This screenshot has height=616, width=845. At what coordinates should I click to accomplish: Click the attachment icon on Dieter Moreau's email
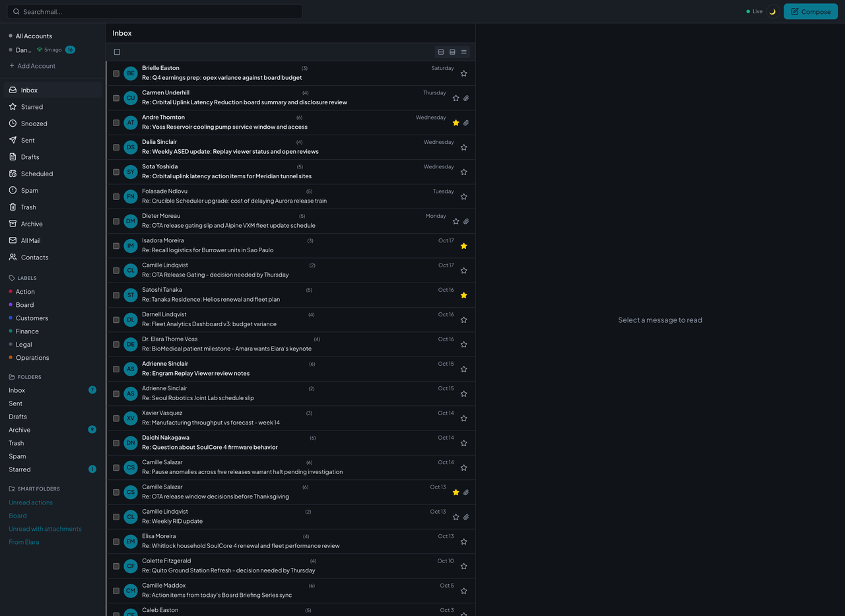pyautogui.click(x=465, y=221)
